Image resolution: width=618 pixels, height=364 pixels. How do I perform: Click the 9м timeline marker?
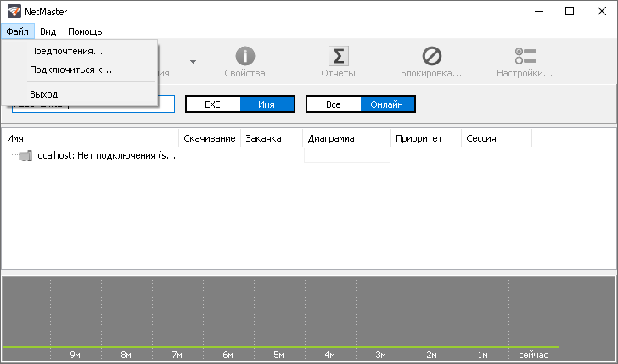tap(76, 355)
